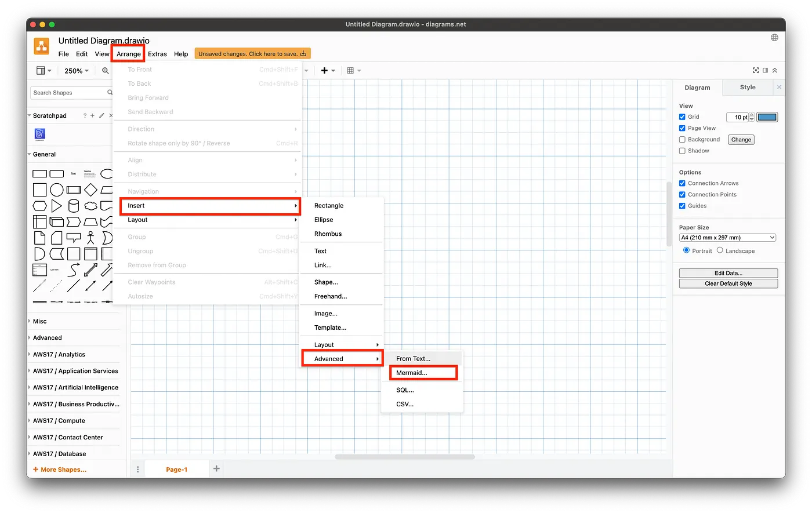Click the unsaved changes save banner

click(x=252, y=54)
